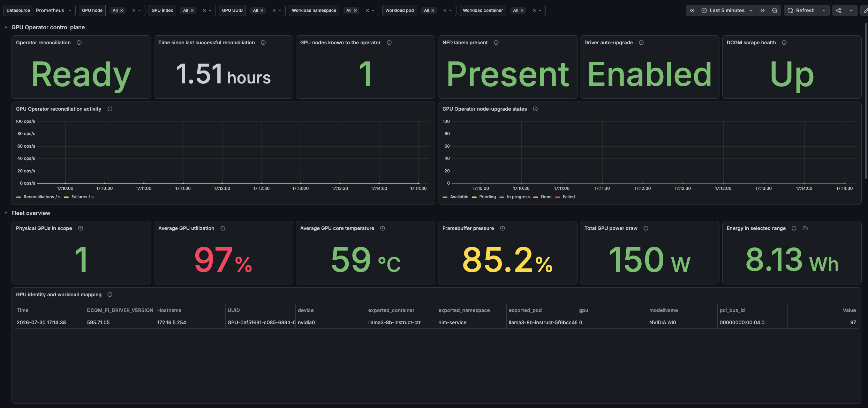Image resolution: width=868 pixels, height=408 pixels.
Task: Sort table by Time column
Action: pyautogui.click(x=23, y=310)
